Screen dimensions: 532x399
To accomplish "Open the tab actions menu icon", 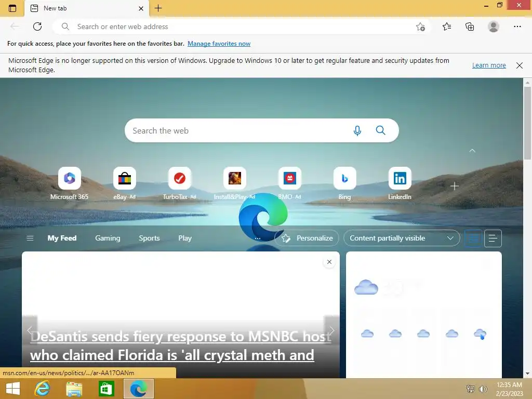I will tap(12, 8).
